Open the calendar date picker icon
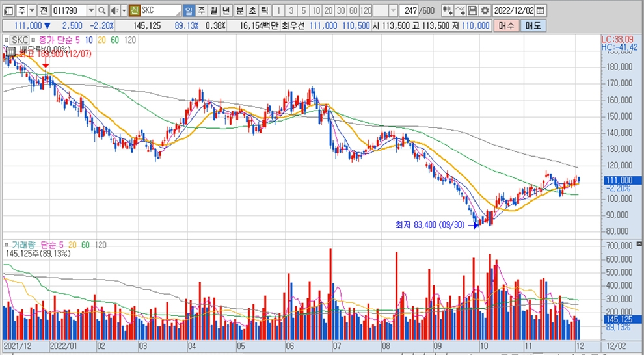The image size is (644, 355). click(x=541, y=10)
